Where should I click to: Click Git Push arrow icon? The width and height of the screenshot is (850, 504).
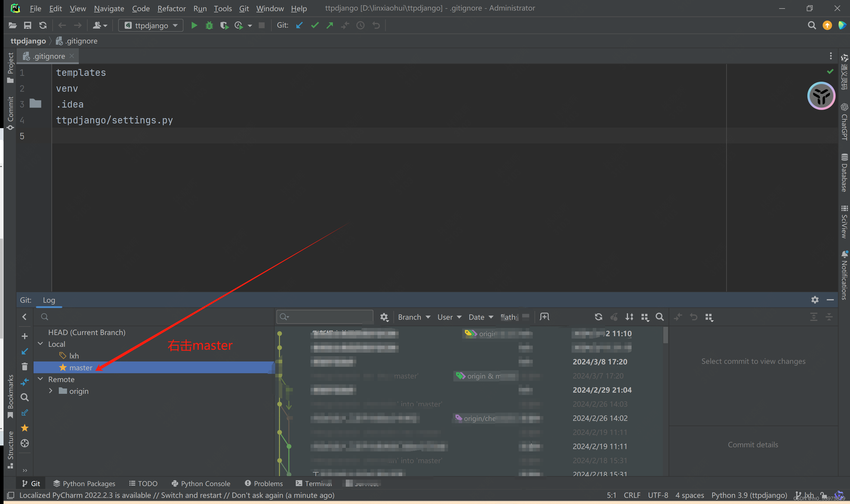[x=330, y=26]
